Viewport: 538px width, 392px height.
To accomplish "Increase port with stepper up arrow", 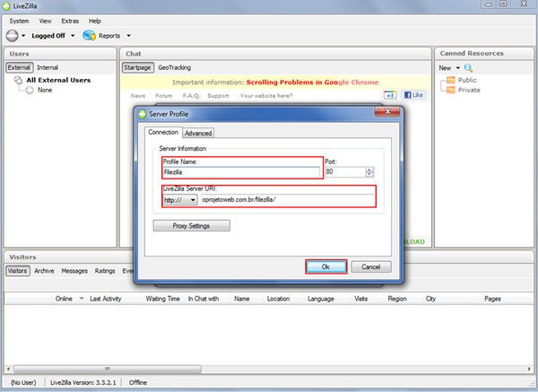I will click(369, 170).
